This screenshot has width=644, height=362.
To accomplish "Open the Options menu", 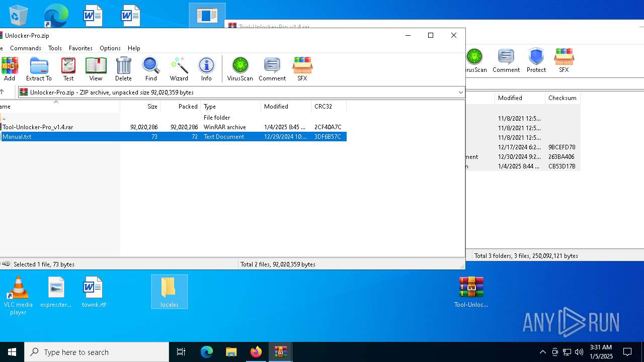I will [x=110, y=48].
